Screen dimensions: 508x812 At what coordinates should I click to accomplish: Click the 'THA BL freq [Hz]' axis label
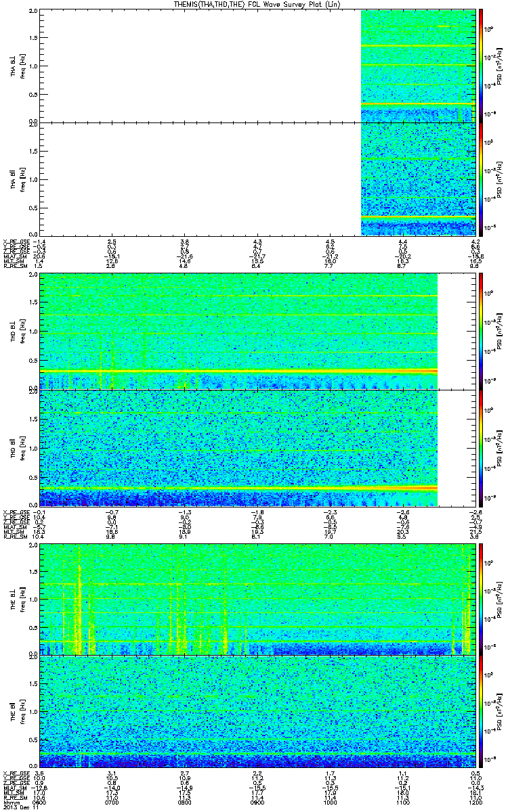[x=18, y=66]
